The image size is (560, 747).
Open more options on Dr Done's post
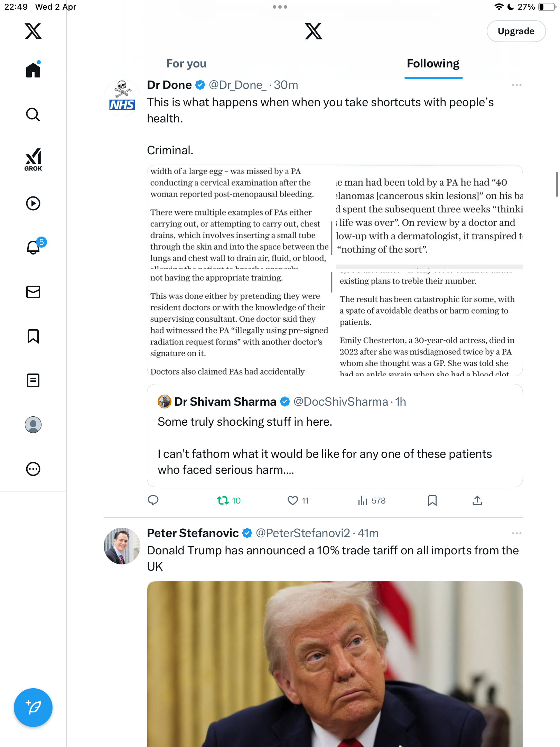(516, 85)
